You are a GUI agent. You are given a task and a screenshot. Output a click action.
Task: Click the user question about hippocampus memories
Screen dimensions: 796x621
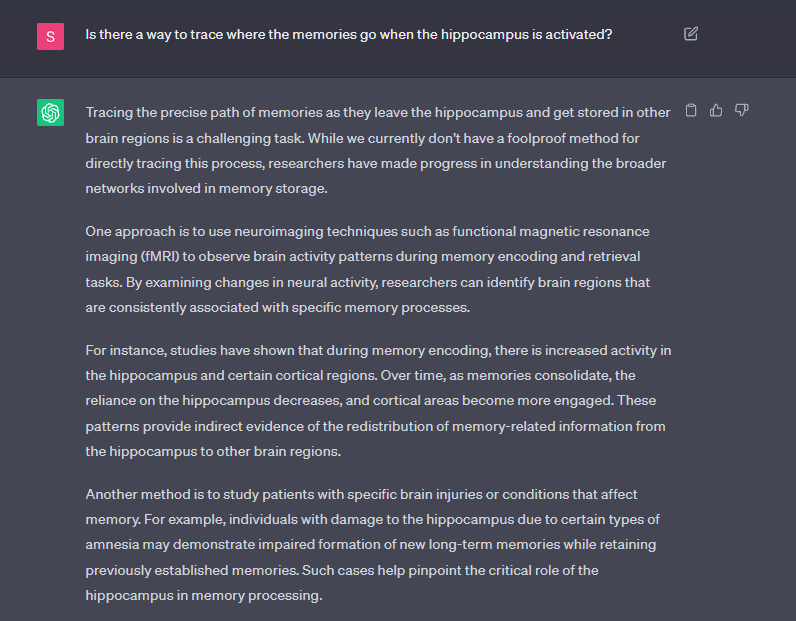point(349,34)
